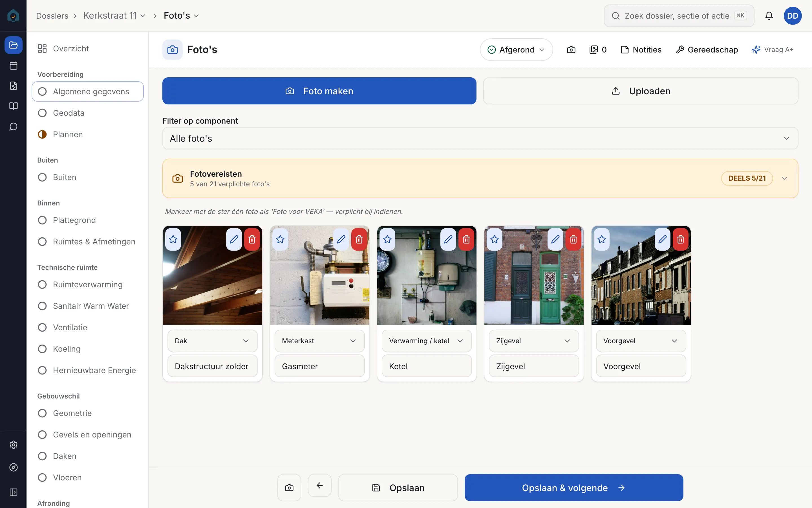Screen dimensions: 812x508
Task: Select Daken section in sidebar
Action: [x=88, y=456]
